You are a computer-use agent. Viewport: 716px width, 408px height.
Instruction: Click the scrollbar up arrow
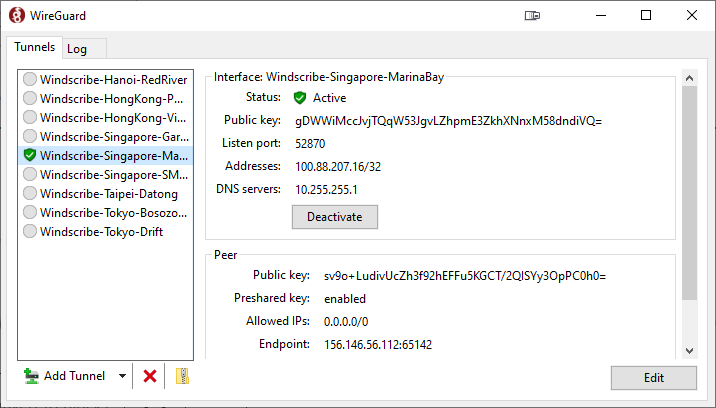click(x=690, y=78)
